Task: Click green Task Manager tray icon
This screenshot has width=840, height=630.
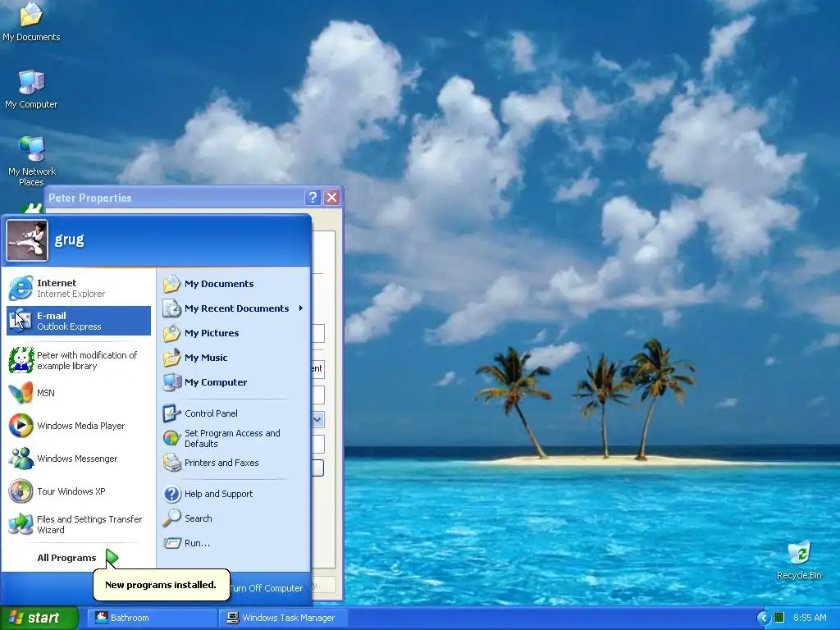Action: point(779,618)
